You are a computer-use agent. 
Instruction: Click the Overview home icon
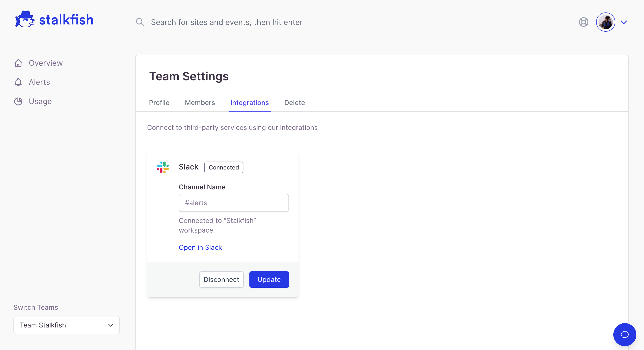[18, 63]
